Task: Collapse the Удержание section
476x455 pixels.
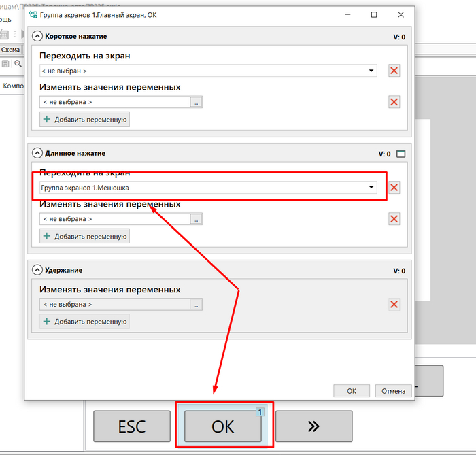Action: tap(37, 270)
